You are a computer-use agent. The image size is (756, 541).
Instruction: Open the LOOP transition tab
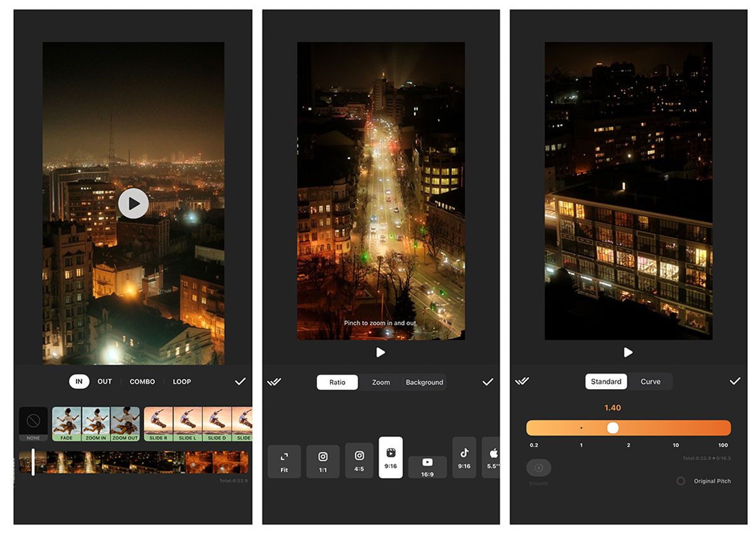(x=181, y=382)
